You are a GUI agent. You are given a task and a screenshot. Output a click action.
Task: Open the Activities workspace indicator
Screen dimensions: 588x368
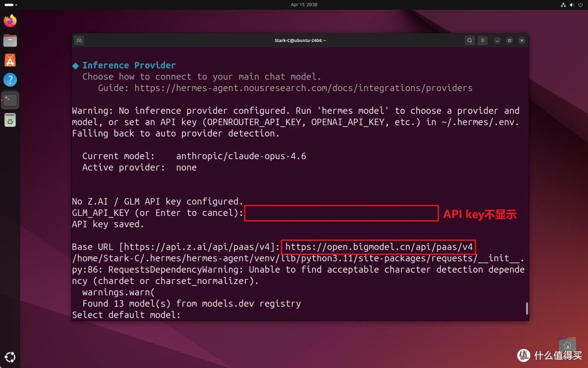tap(10, 5)
